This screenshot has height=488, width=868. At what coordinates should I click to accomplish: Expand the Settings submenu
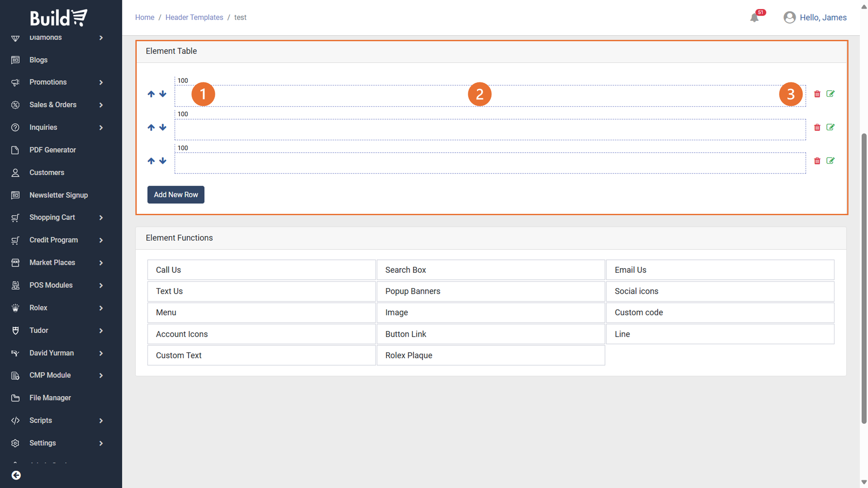[101, 443]
